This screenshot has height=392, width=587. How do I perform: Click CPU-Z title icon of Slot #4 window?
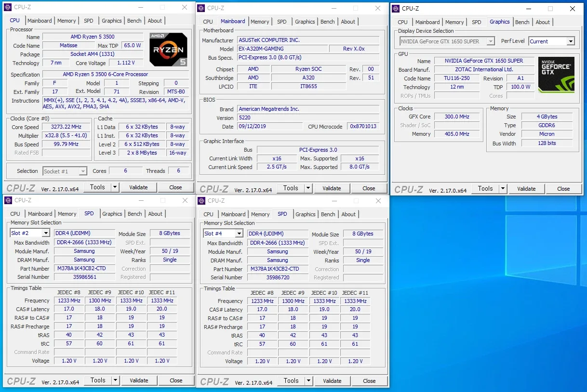[201, 201]
